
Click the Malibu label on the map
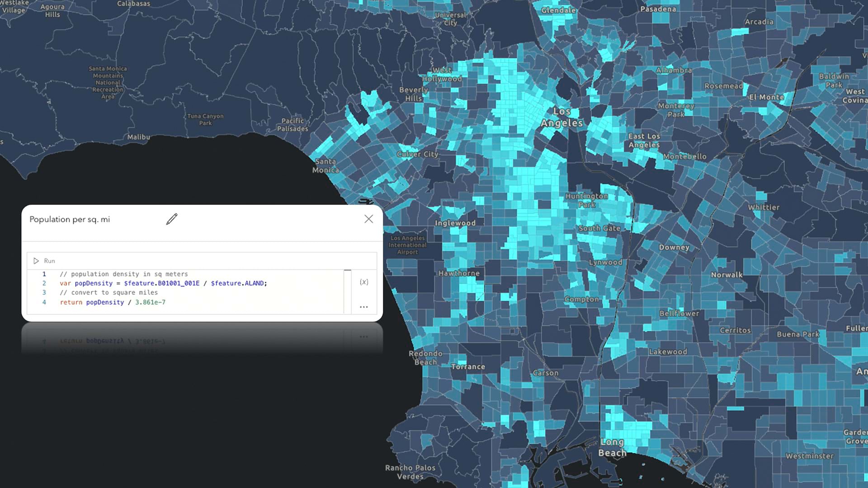(x=138, y=137)
